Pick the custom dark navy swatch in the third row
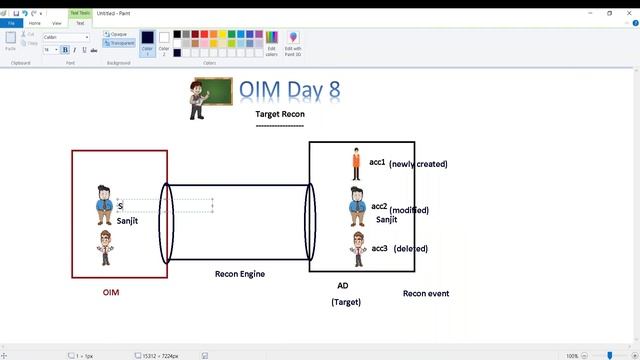Screen dimensions: 640x360 (177, 52)
